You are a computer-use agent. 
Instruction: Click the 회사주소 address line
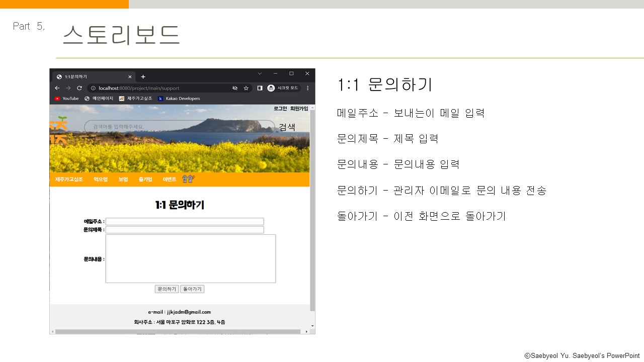[180, 322]
